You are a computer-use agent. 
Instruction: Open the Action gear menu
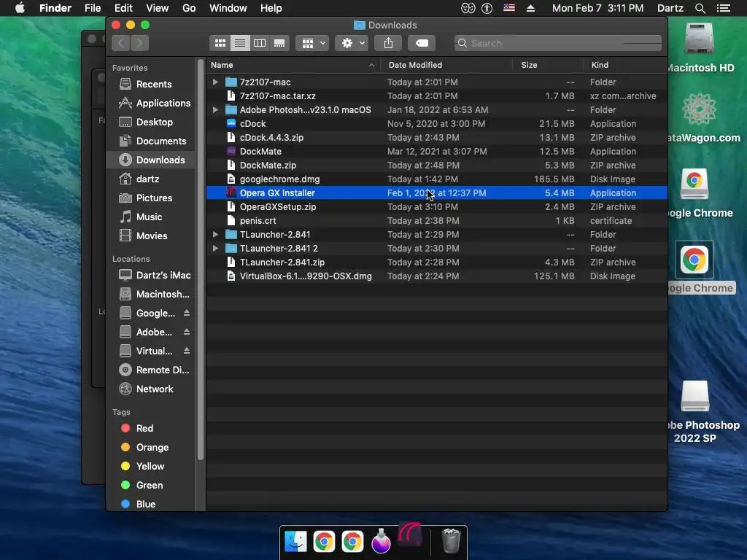(352, 43)
